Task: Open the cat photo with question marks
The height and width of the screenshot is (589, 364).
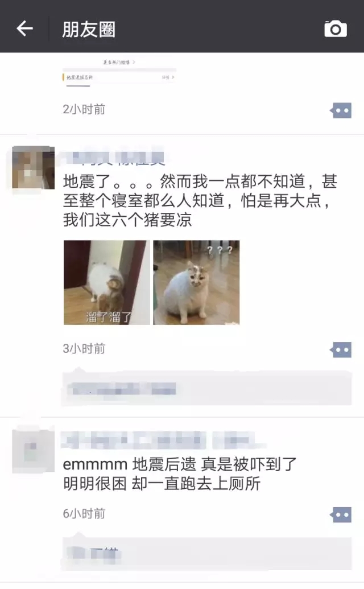Action: tap(196, 282)
